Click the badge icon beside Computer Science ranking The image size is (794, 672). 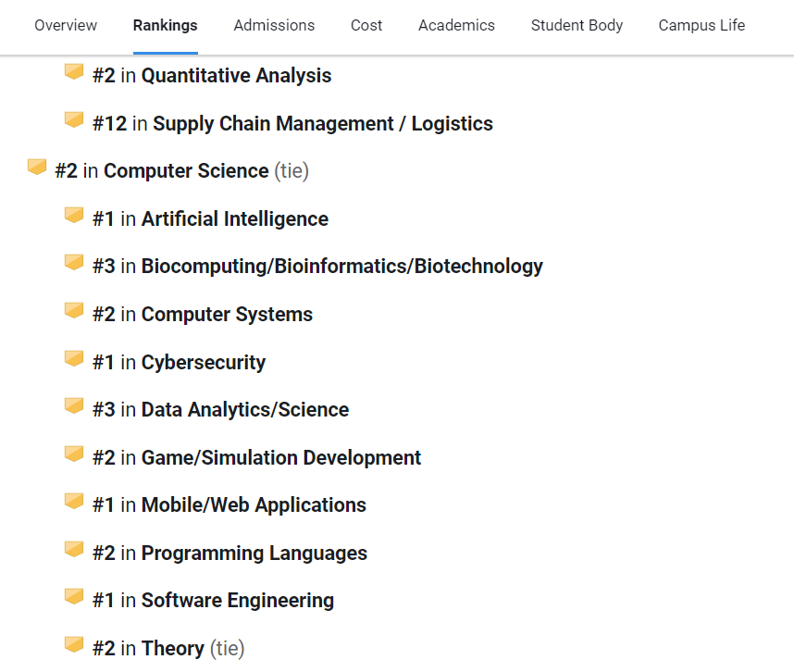(x=37, y=168)
